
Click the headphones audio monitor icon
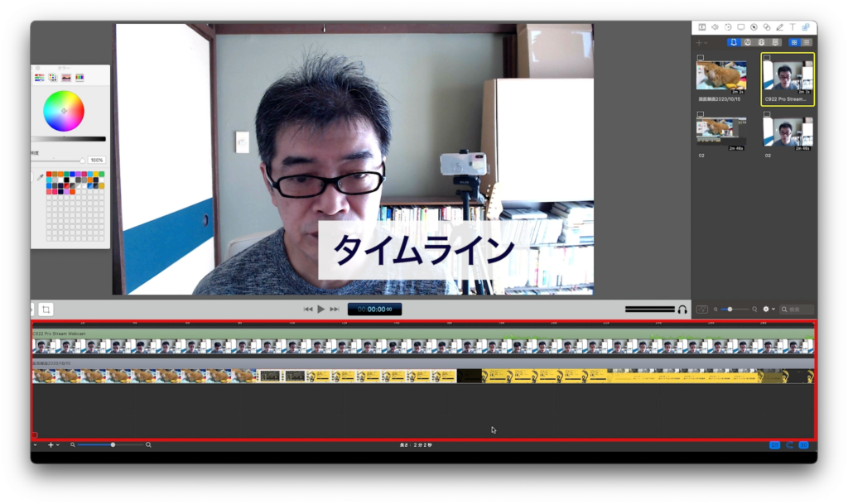pos(682,310)
